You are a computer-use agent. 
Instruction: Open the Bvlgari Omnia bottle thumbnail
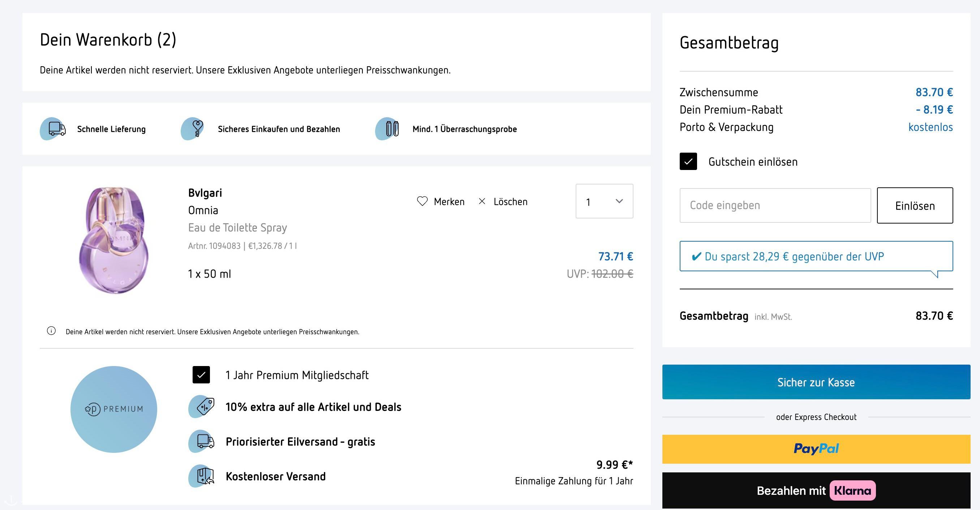pyautogui.click(x=113, y=240)
